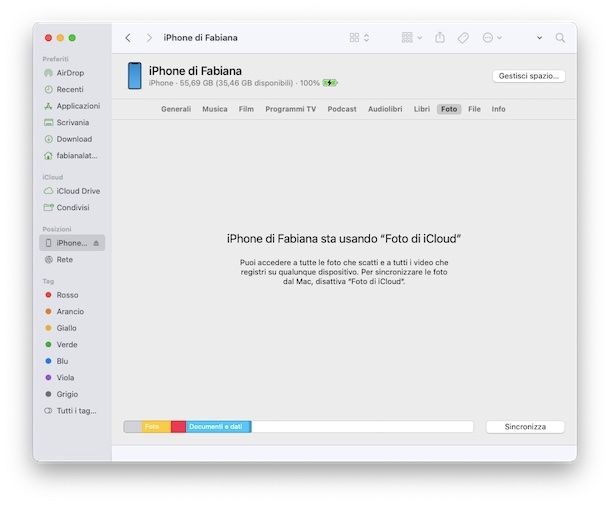This screenshot has width=610, height=505.
Task: Select the Giallo yellow tag
Action: pos(72,328)
